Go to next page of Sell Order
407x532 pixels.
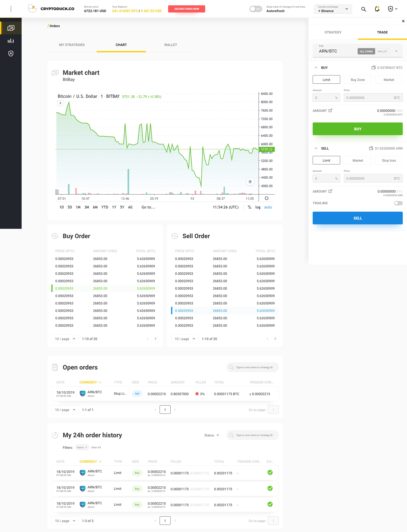[275, 339]
